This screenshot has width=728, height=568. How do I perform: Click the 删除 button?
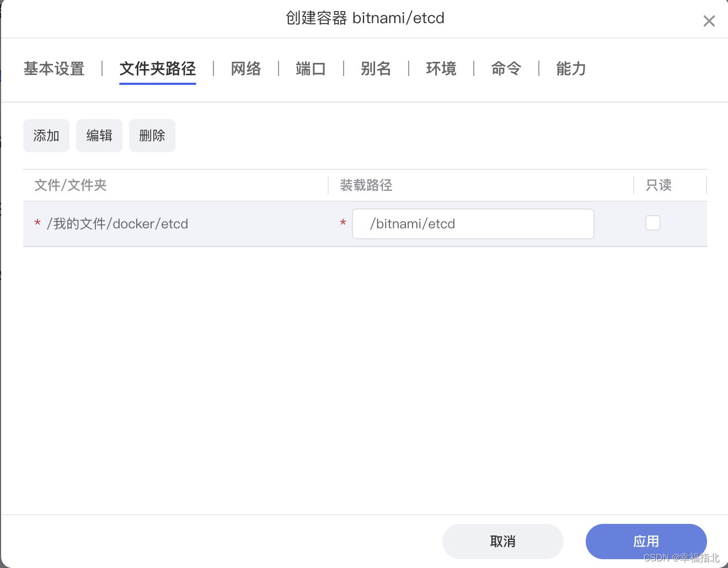(152, 136)
